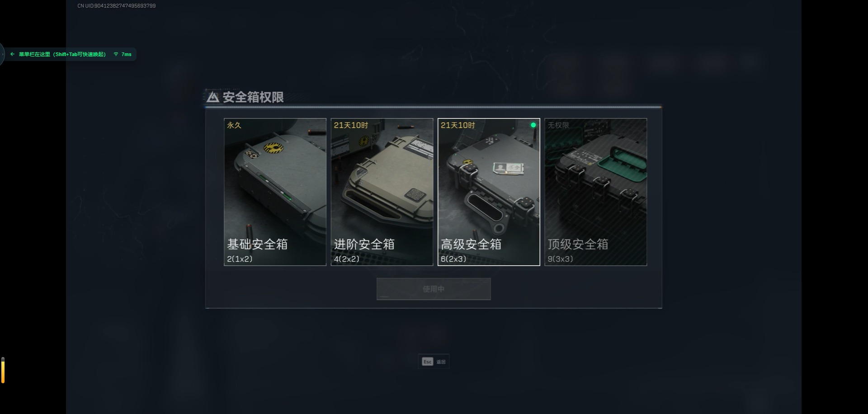Click the yellow vertical bar at left edge

[x=3, y=370]
